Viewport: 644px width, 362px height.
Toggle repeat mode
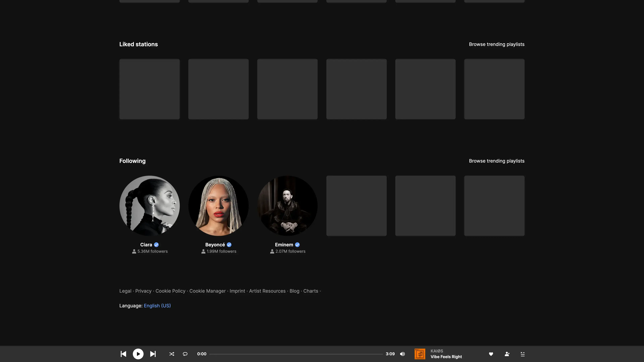coord(185,354)
